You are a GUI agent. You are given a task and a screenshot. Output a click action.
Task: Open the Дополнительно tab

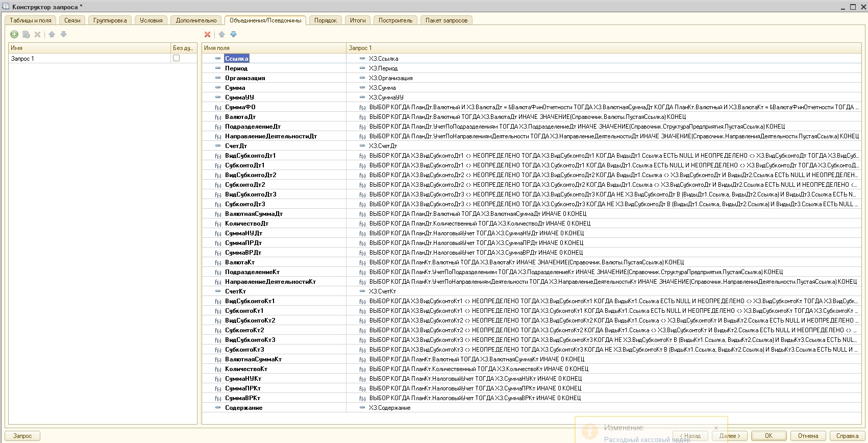[x=196, y=20]
